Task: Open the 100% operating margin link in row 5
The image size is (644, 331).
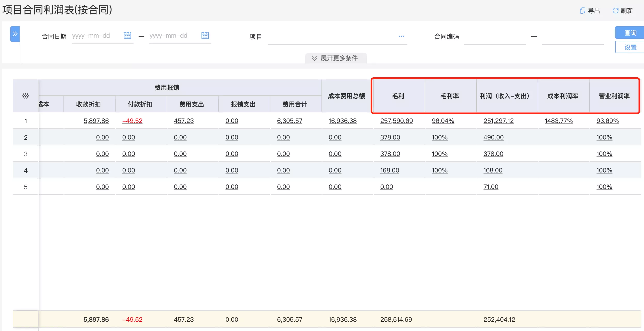Action: 604,187
